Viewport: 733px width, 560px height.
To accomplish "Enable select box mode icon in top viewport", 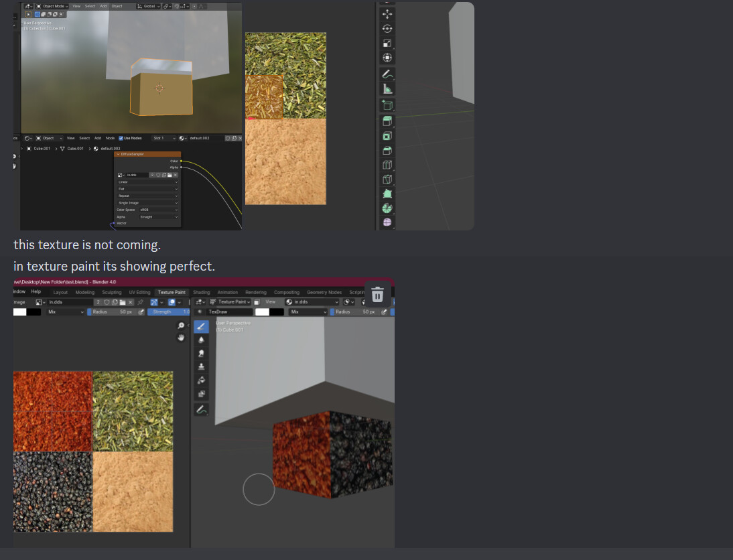I will coord(38,15).
